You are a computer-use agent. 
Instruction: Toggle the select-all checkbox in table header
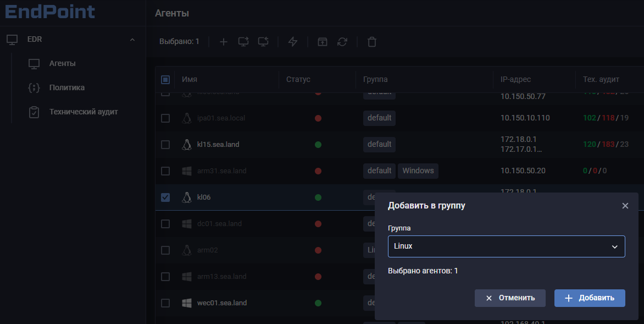click(165, 80)
